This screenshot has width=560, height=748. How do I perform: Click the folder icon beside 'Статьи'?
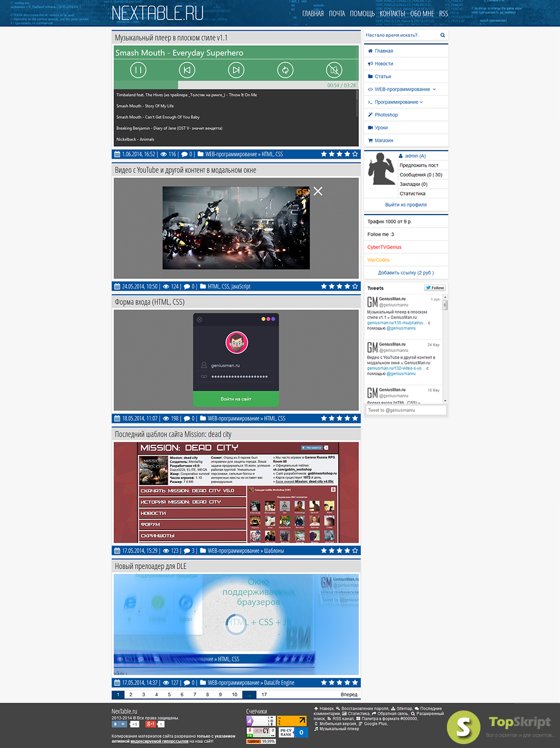point(370,76)
